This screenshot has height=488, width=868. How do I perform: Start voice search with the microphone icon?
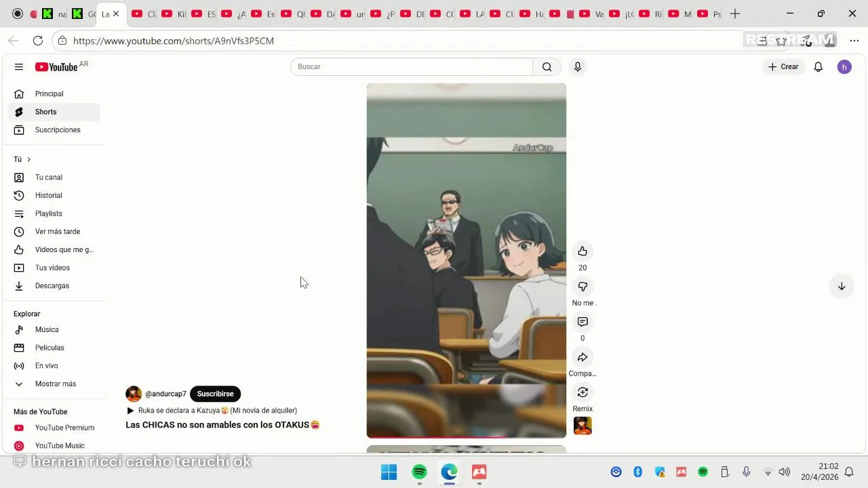(x=578, y=66)
